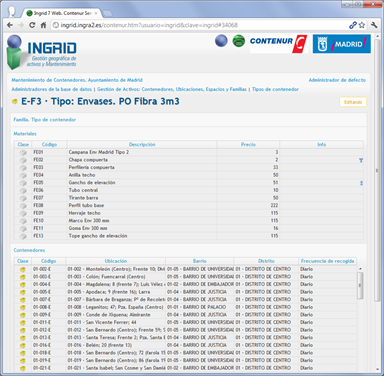Click the green telephone icon in header
Viewport: 384px width, 376px height.
(239, 41)
